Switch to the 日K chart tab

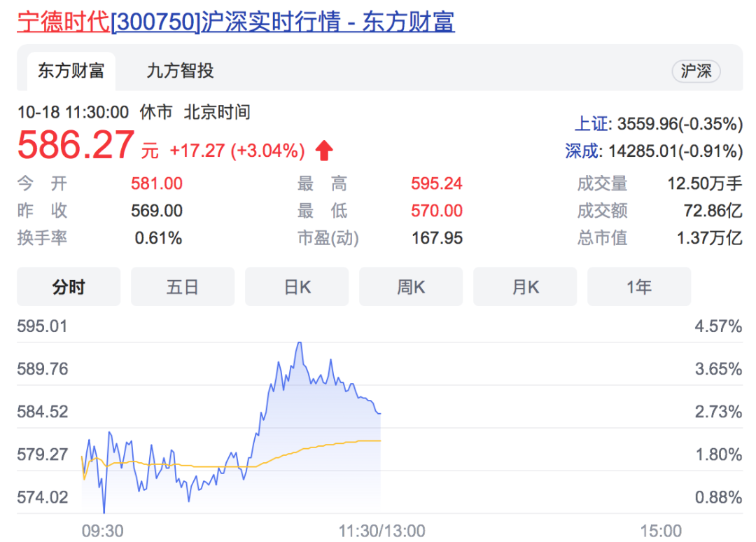(x=297, y=287)
